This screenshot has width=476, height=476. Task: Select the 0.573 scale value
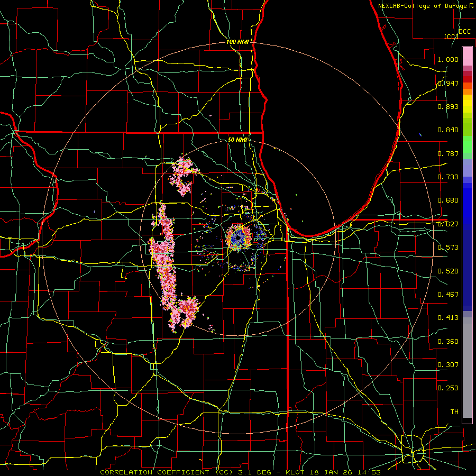(448, 248)
